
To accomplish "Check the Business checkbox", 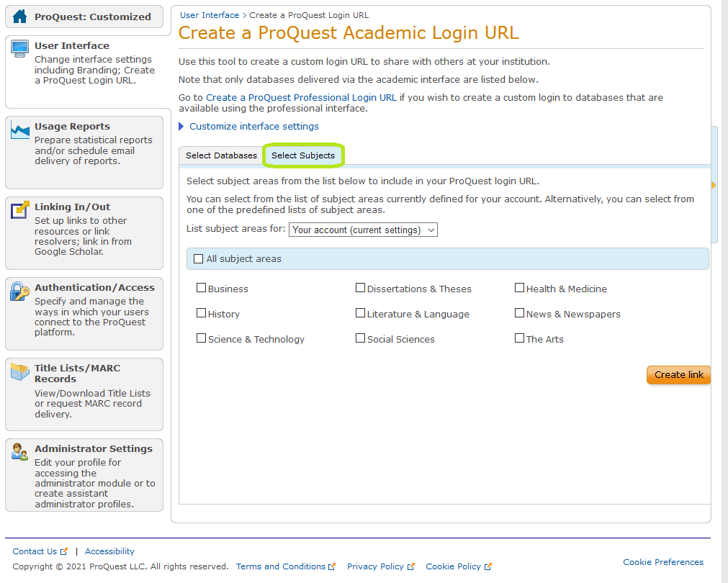I will (201, 288).
